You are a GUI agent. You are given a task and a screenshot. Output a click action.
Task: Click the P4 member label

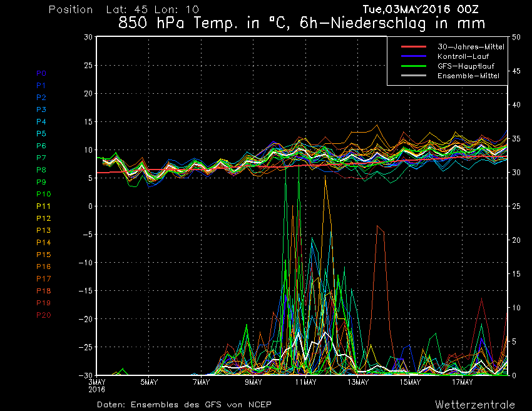point(41,121)
